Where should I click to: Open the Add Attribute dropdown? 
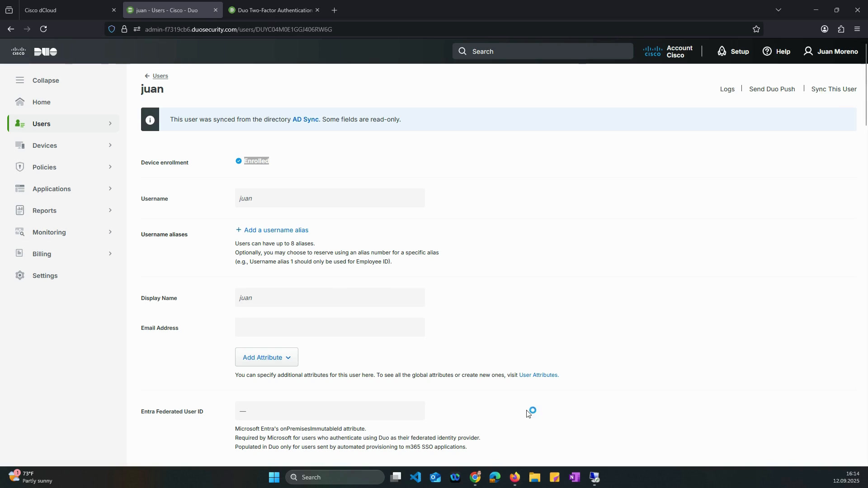click(266, 357)
